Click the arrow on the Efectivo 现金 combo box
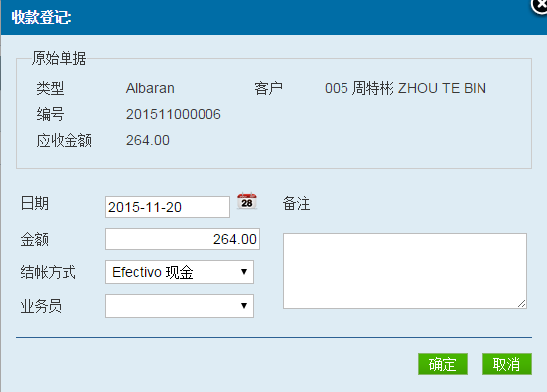This screenshot has height=392, width=547. click(x=244, y=272)
